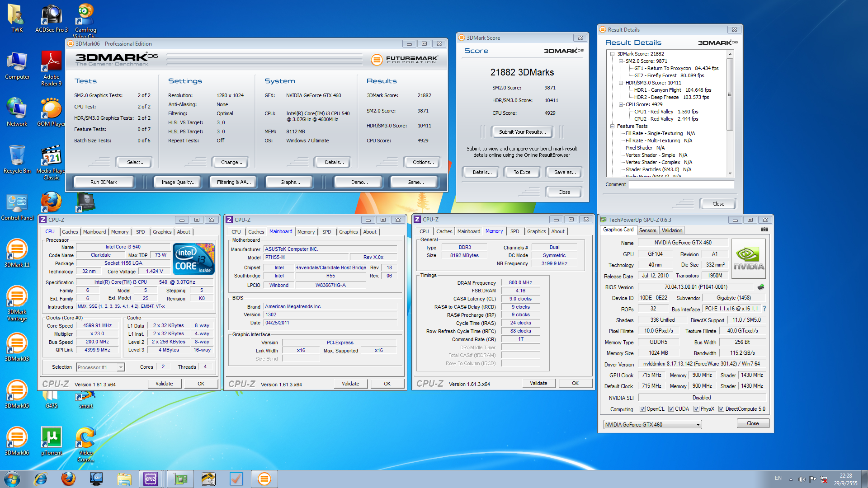Screen dimensions: 868x488
Task: Switch to the Sensors tab in GPU-Z
Action: tap(647, 230)
